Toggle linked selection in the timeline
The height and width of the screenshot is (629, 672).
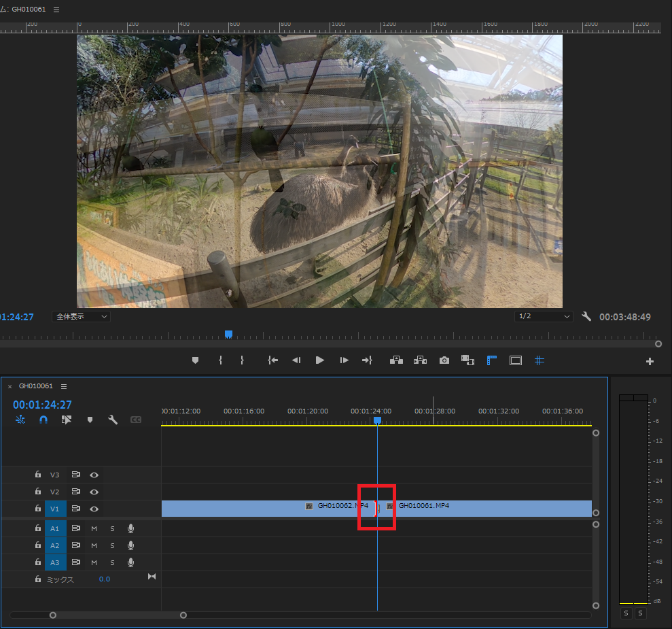tap(67, 420)
